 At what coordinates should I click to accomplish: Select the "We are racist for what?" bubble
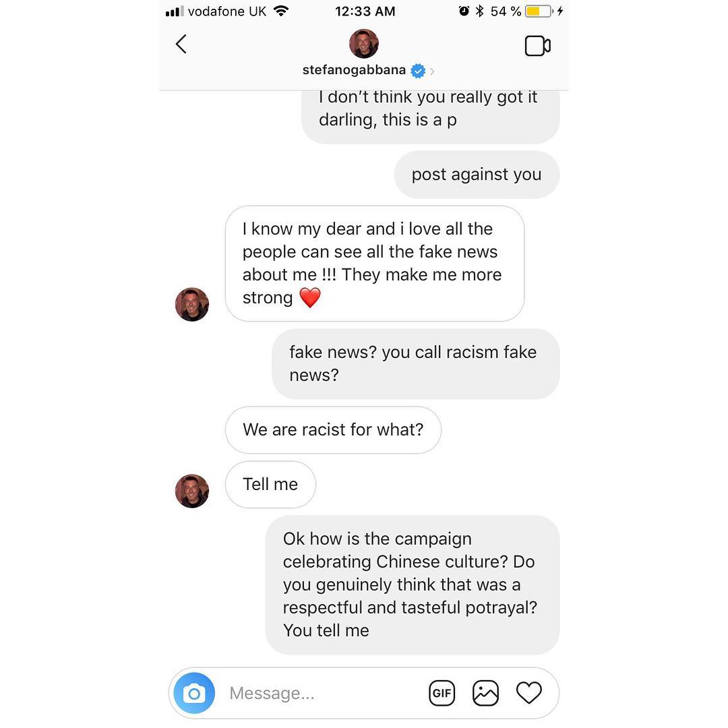334,430
